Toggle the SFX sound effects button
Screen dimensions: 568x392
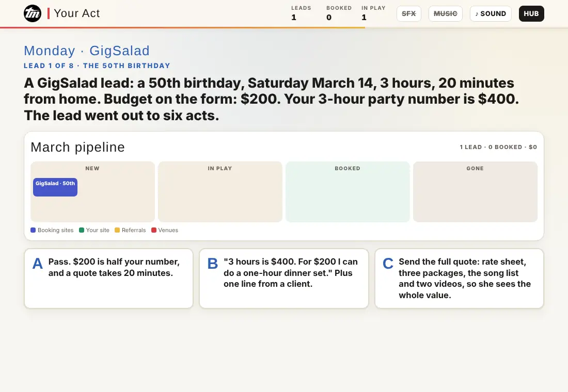[408, 14]
